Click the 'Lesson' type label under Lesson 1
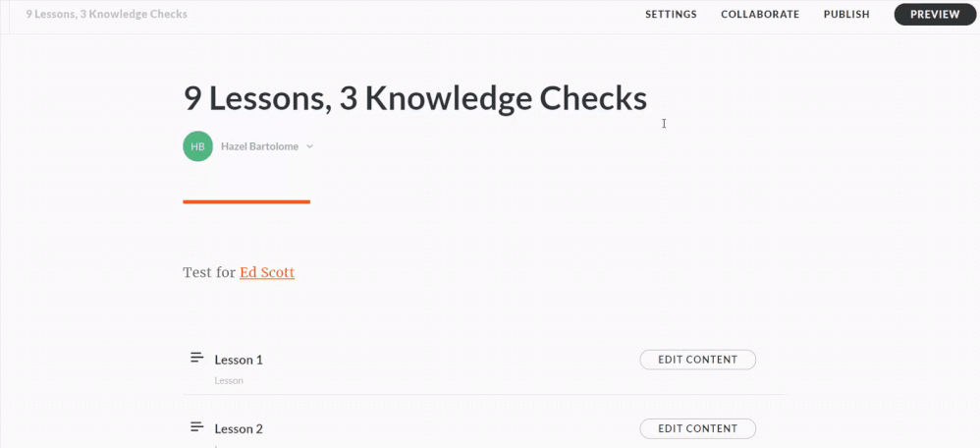This screenshot has height=448, width=980. click(229, 380)
